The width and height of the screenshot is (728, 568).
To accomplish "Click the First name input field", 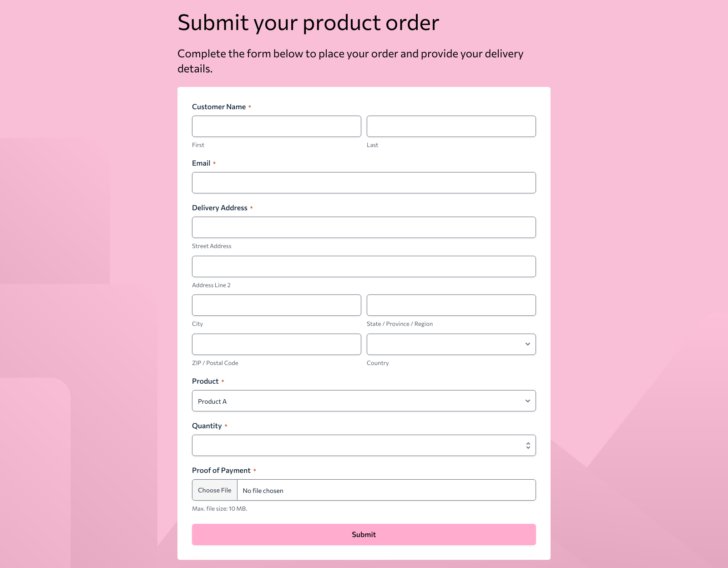I will 276,126.
